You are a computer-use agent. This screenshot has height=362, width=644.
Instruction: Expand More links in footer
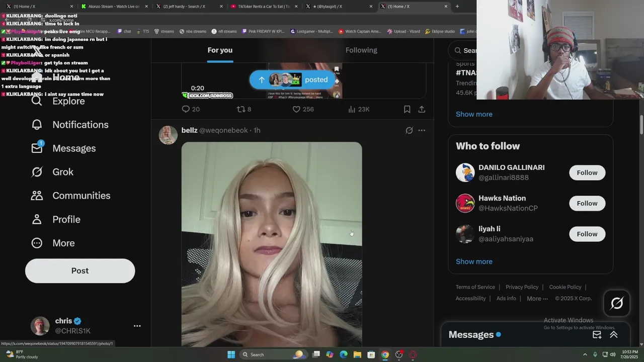[537, 299]
